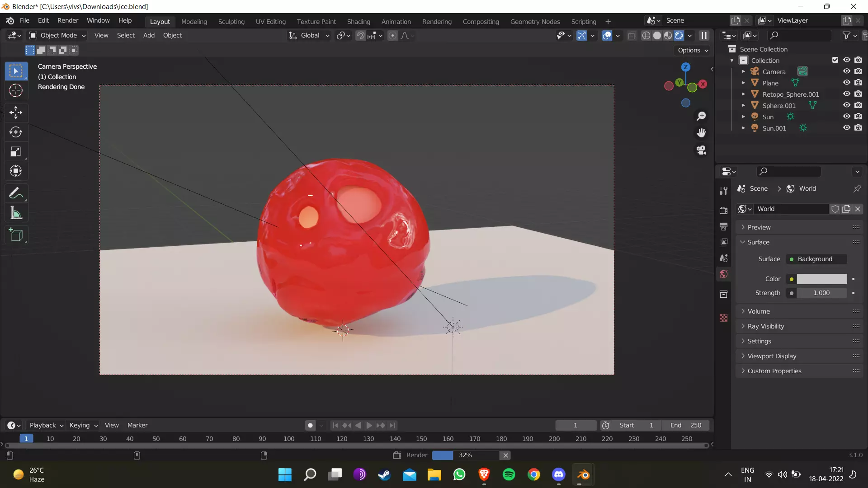Open the Global transform orientation dropdown
The width and height of the screenshot is (868, 488).
point(309,35)
